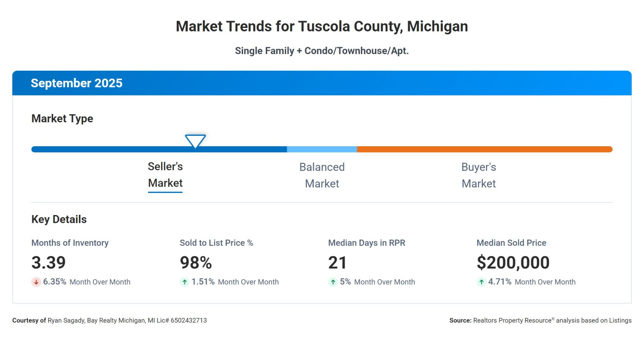
Task: Click the Key Details heading
Action: tap(59, 219)
